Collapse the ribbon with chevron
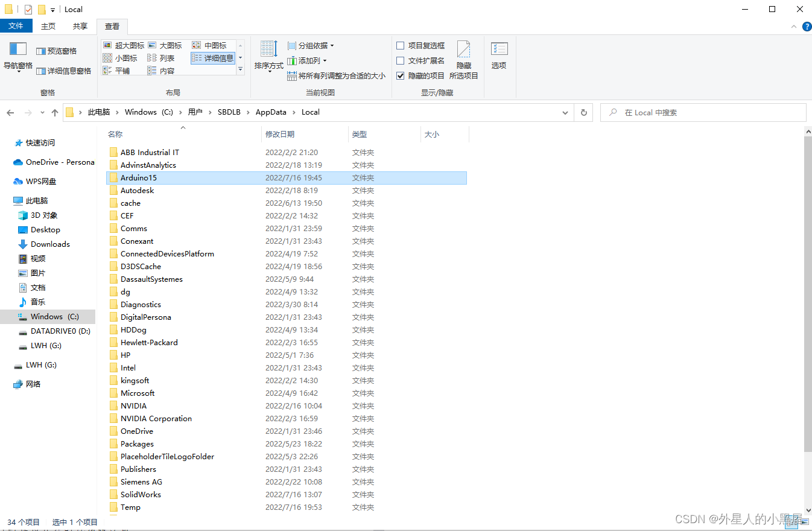Image resolution: width=812 pixels, height=531 pixels. [x=794, y=27]
